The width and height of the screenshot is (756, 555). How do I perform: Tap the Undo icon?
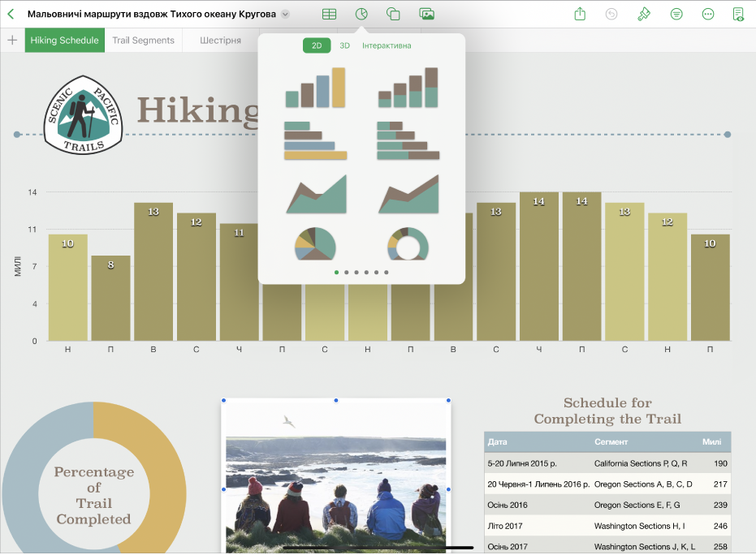pos(611,15)
